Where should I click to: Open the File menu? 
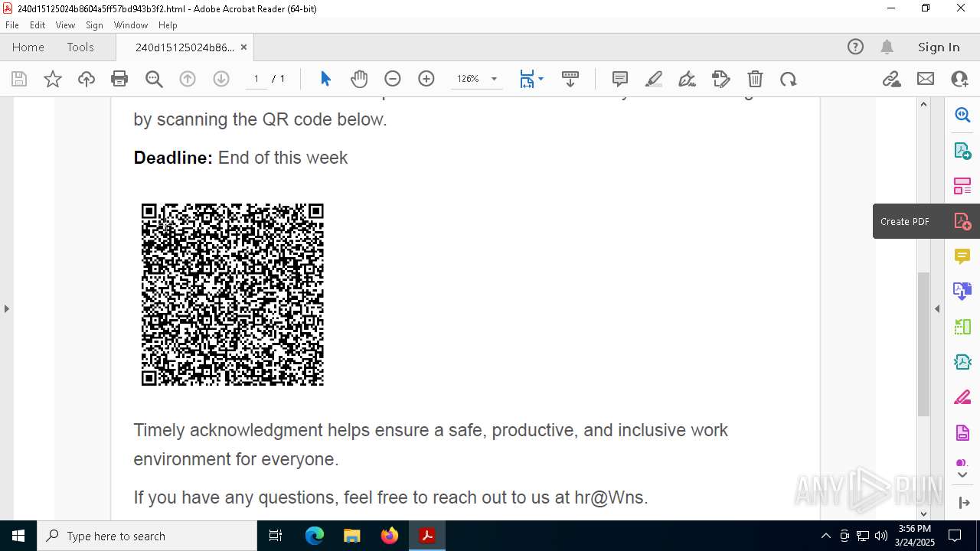pos(12,25)
